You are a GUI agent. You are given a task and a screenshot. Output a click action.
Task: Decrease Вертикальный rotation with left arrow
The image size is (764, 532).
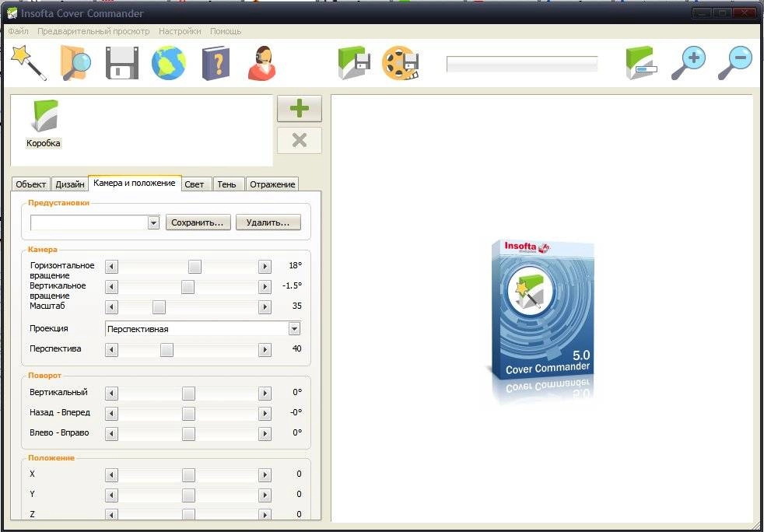pyautogui.click(x=111, y=393)
